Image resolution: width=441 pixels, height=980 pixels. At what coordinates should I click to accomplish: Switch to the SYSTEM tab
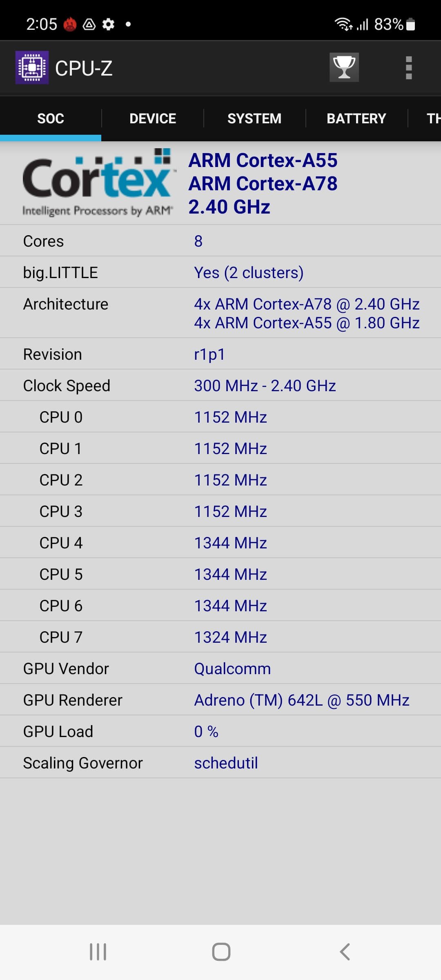[x=254, y=118]
